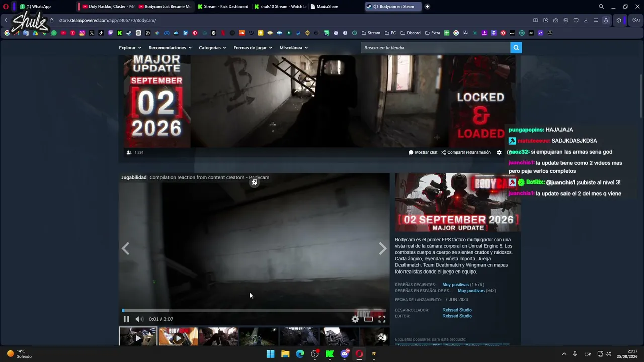Show hidden system tray icons
The width and height of the screenshot is (644, 362).
pos(564,354)
